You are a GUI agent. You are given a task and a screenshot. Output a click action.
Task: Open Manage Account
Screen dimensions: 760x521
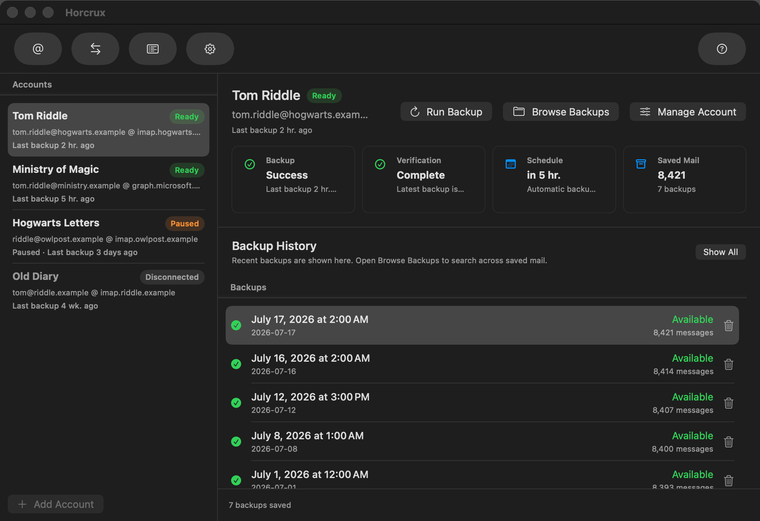click(x=687, y=112)
